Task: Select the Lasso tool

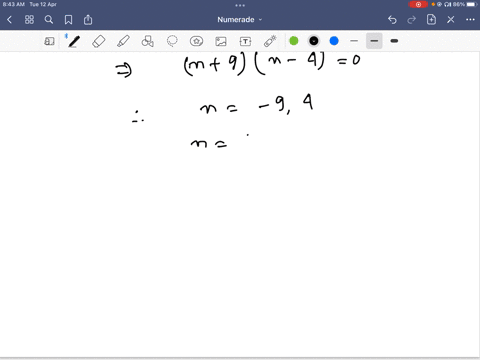Action: [x=172, y=41]
